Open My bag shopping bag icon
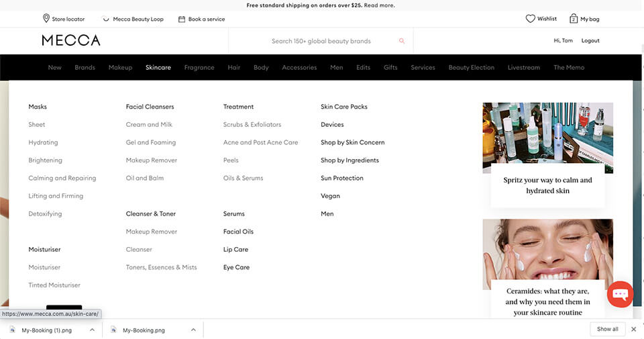Viewport: 644px width, 339px height. click(574, 19)
